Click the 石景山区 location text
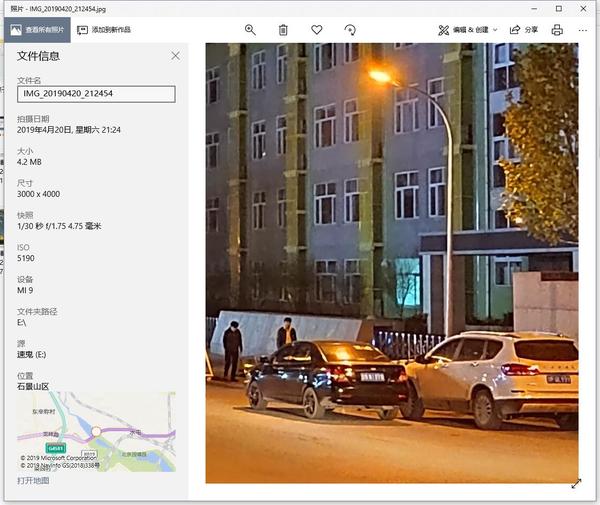The height and width of the screenshot is (505, 600). coord(33,386)
